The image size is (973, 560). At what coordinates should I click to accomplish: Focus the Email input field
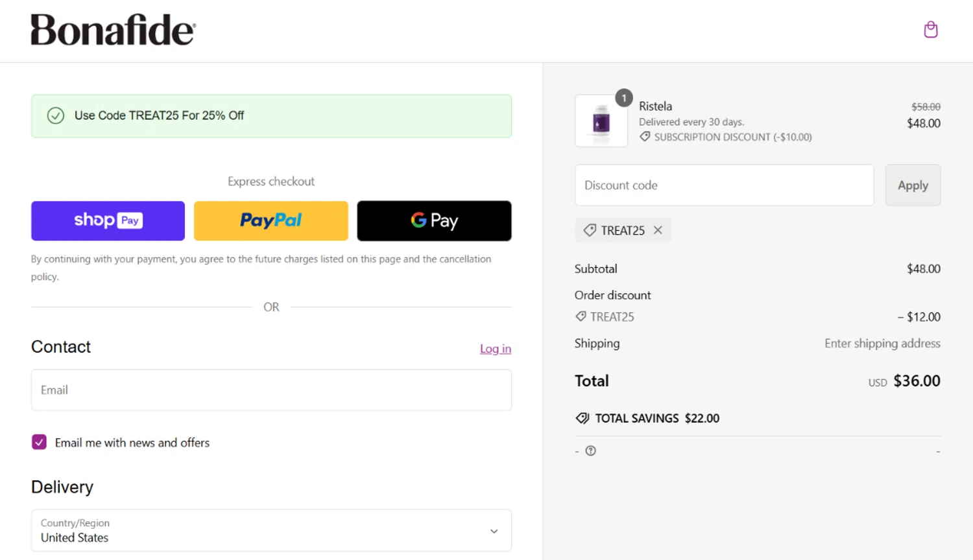[271, 390]
